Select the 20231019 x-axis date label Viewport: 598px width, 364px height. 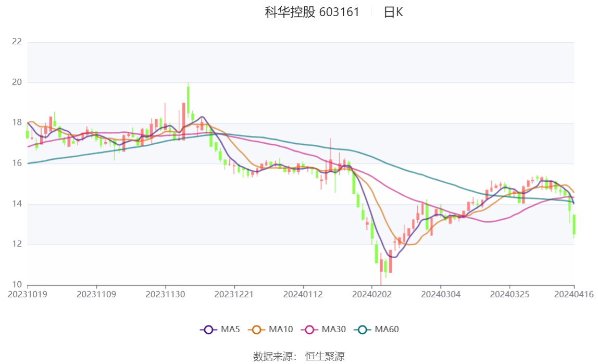(28, 295)
